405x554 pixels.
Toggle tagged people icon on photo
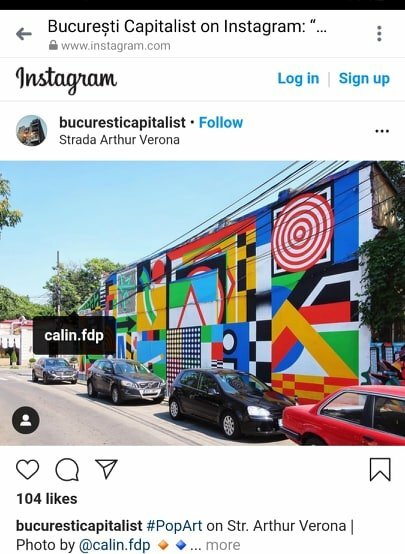tap(25, 420)
